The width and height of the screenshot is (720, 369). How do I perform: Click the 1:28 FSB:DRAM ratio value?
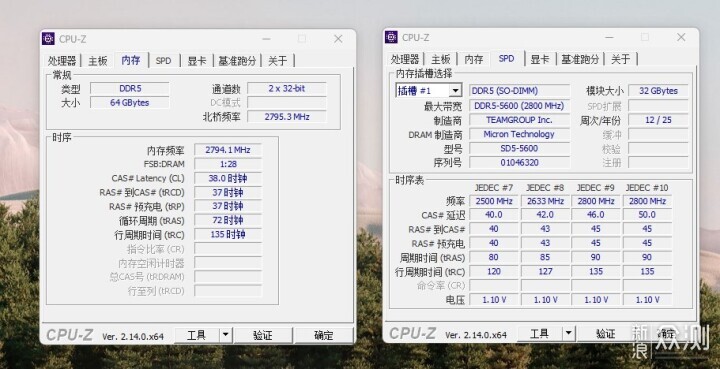pyautogui.click(x=228, y=164)
